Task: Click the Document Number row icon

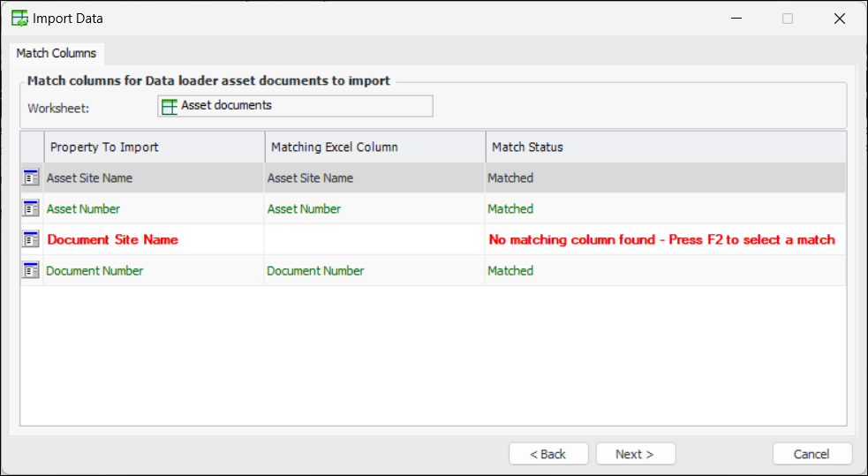Action: point(32,270)
